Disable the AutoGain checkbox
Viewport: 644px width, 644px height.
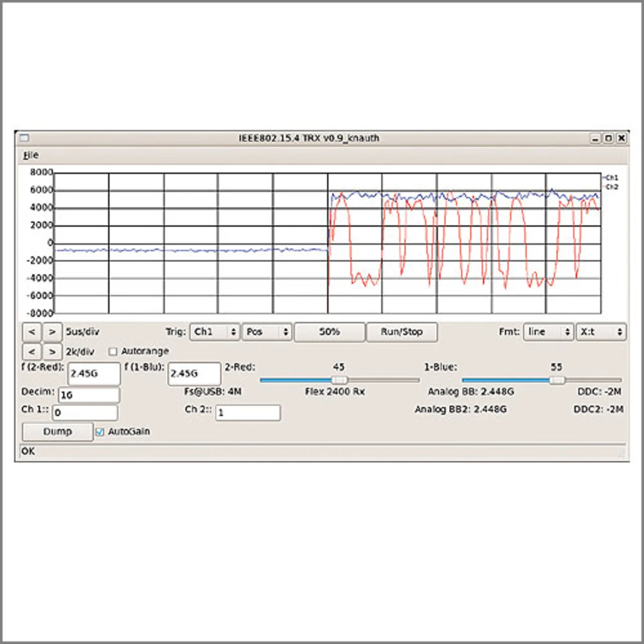[100, 432]
